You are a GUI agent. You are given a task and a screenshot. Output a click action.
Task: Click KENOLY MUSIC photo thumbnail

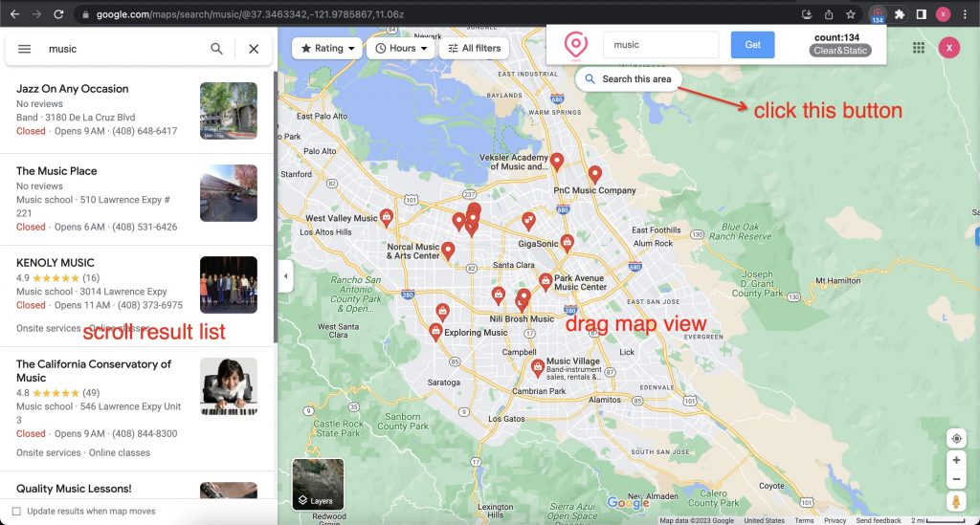pyautogui.click(x=229, y=285)
